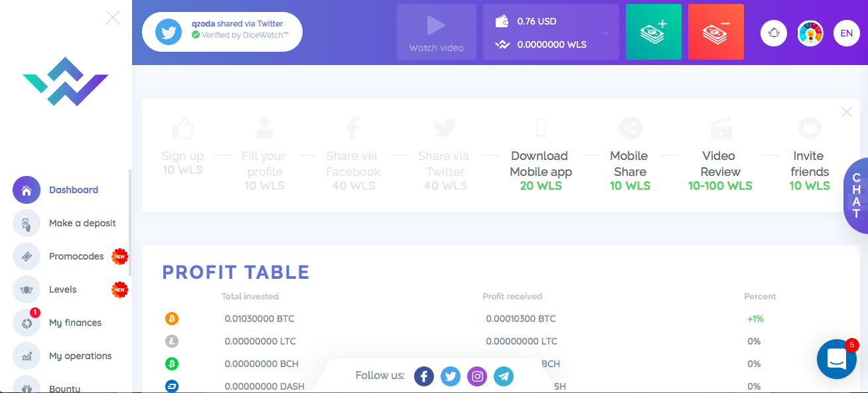Open the EN language selector

[846, 33]
